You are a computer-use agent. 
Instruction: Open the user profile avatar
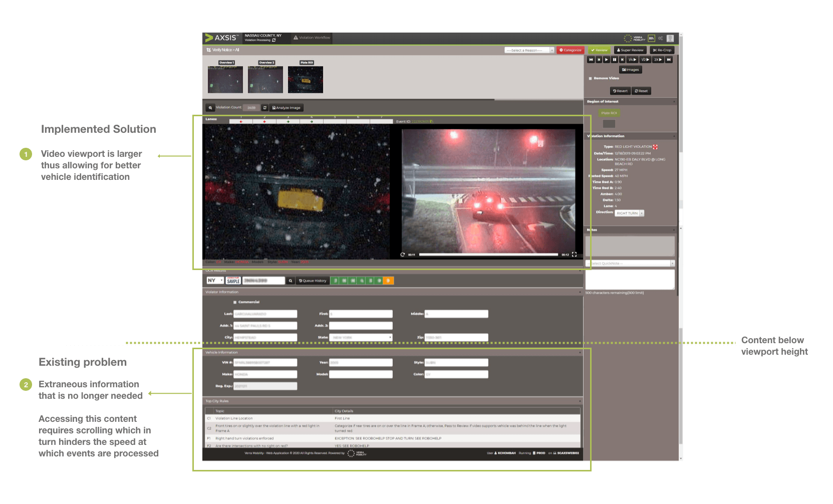(670, 38)
